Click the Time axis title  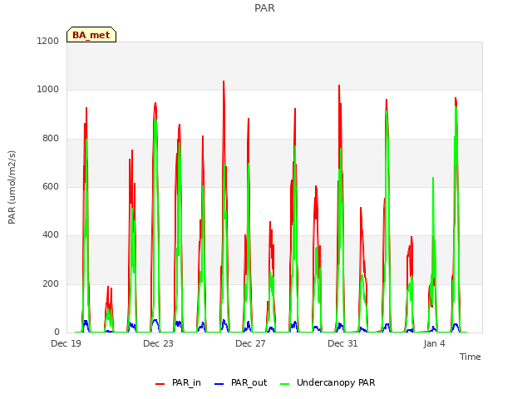(470, 357)
